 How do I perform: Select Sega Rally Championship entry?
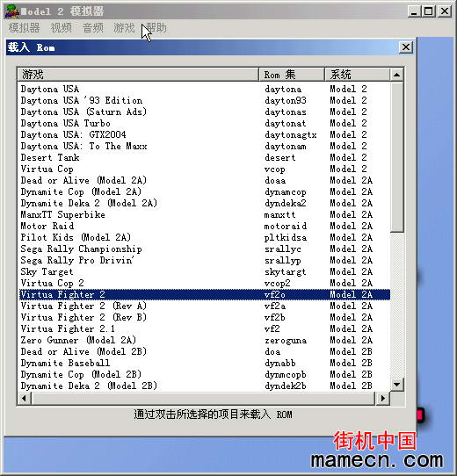click(x=205, y=249)
